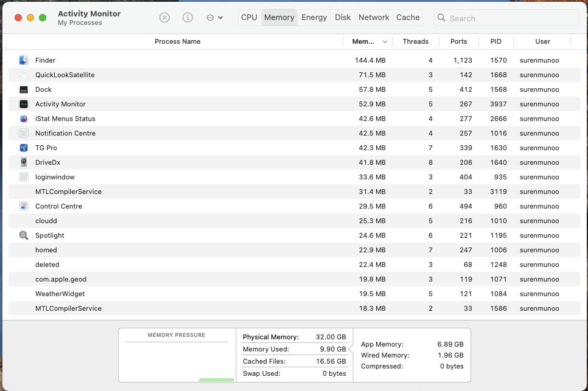Click the 1,123 ports value for Finder
This screenshot has width=588, height=391.
click(x=463, y=60)
